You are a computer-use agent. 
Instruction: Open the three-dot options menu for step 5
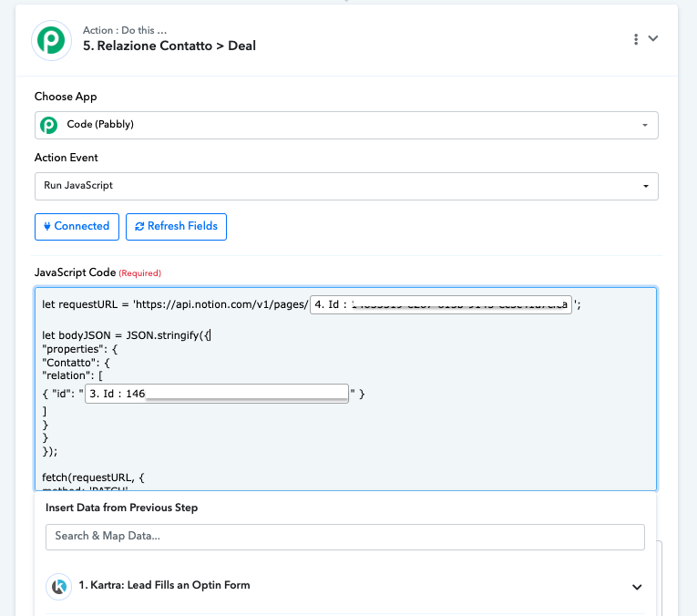click(636, 39)
